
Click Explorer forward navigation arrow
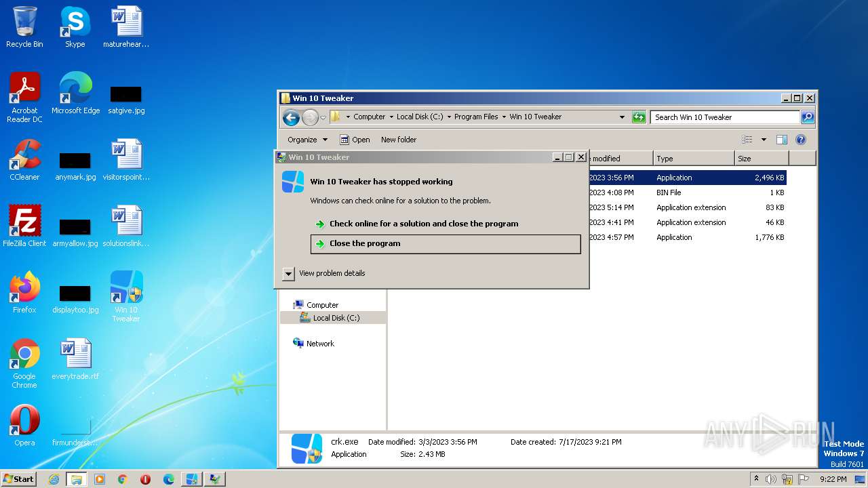point(310,117)
